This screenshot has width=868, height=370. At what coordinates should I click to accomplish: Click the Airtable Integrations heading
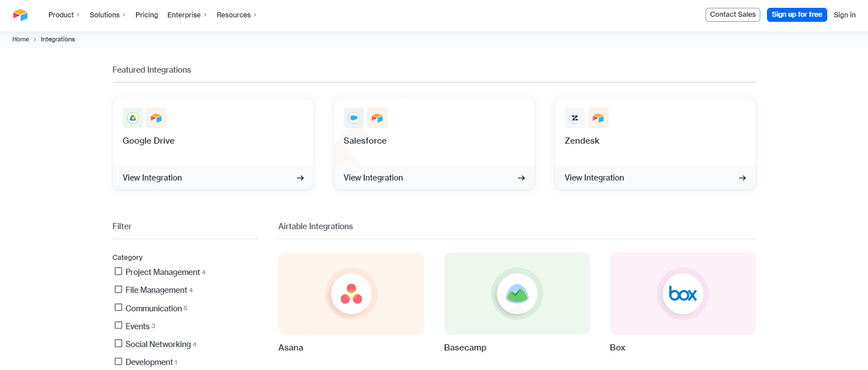[315, 226]
